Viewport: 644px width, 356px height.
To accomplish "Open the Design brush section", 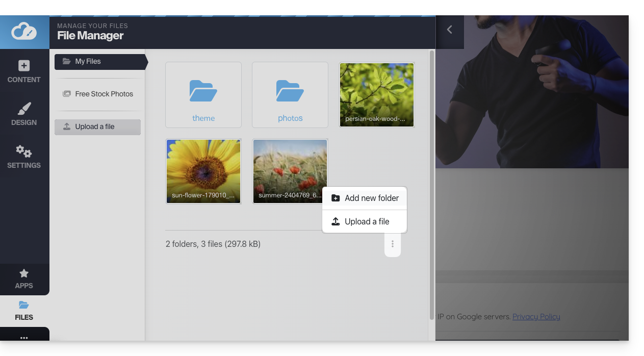I will (24, 114).
